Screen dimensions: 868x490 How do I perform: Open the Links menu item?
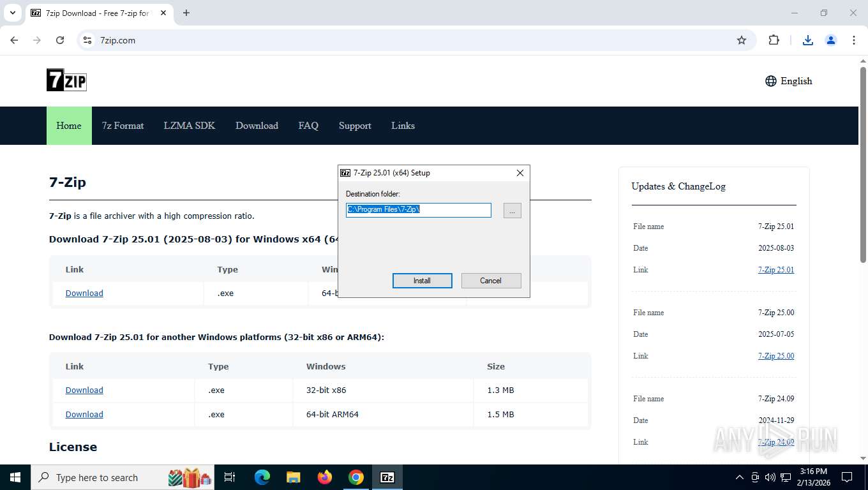(x=403, y=126)
